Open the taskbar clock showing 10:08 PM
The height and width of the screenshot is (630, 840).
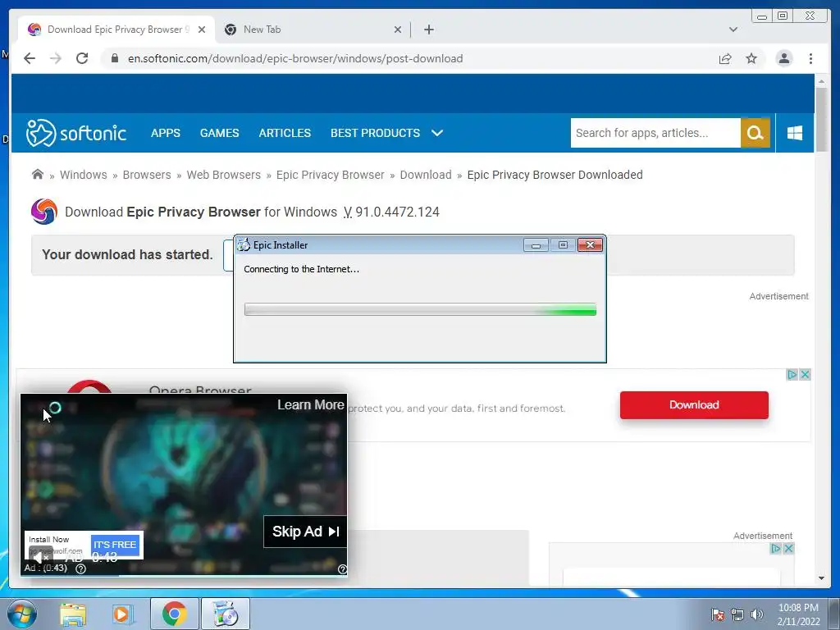point(798,614)
